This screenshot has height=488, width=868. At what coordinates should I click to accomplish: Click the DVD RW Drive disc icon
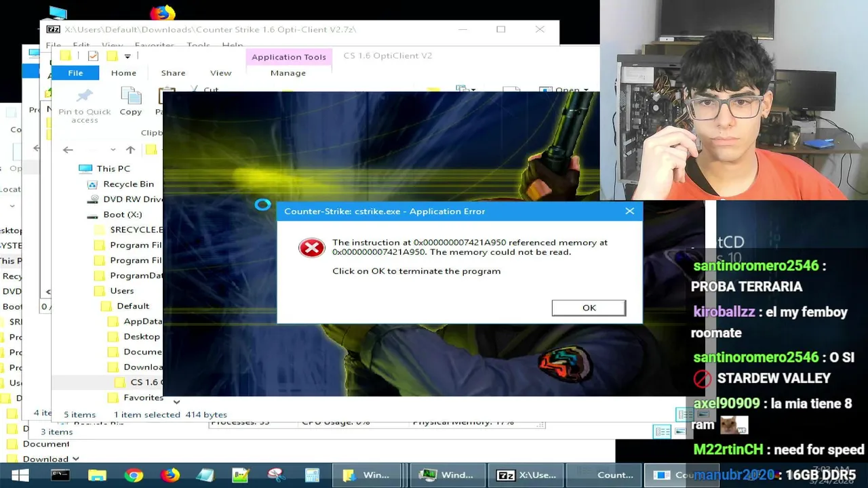92,199
